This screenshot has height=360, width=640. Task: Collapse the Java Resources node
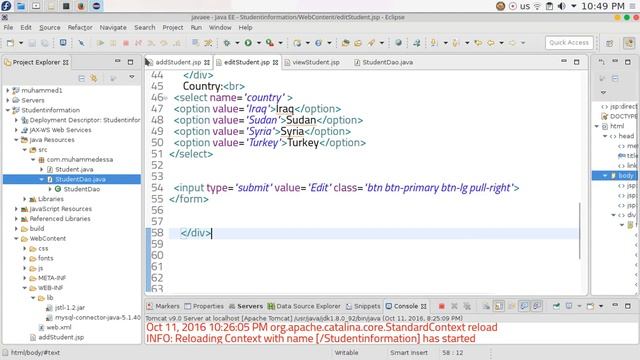(16, 140)
